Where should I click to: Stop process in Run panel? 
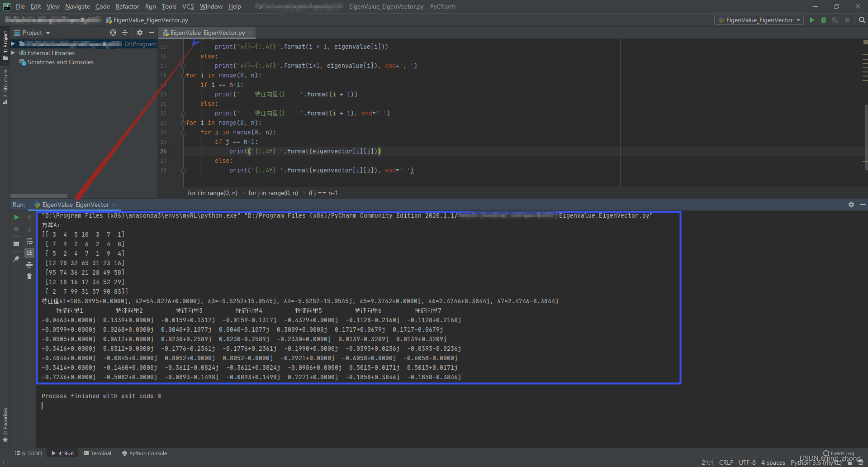(16, 229)
